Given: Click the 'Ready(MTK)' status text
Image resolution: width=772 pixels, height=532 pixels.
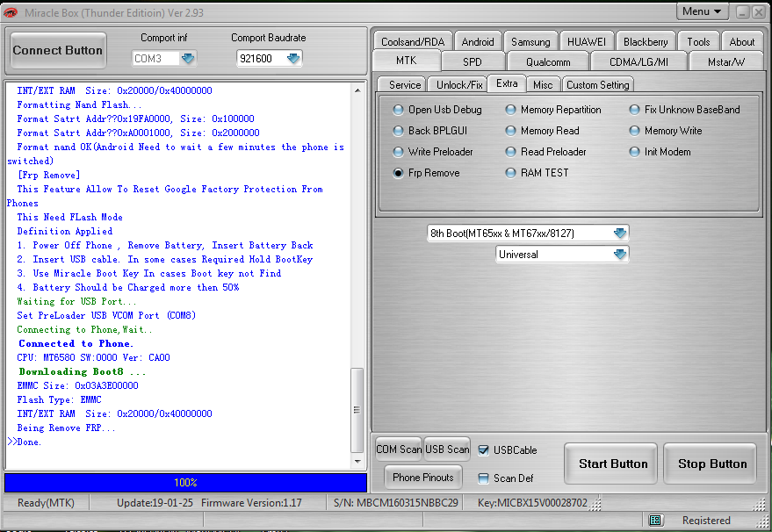Looking at the screenshot, I should (x=46, y=503).
